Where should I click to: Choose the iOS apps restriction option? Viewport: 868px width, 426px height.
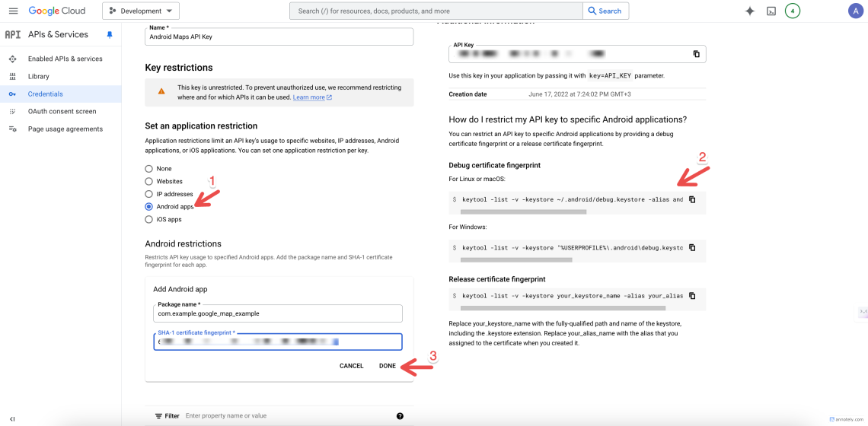pyautogui.click(x=149, y=220)
